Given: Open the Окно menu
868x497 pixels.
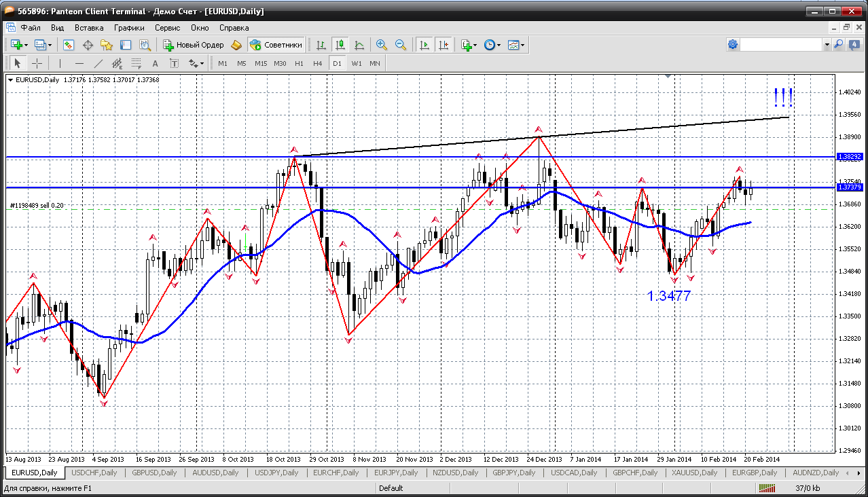Looking at the screenshot, I should point(200,28).
